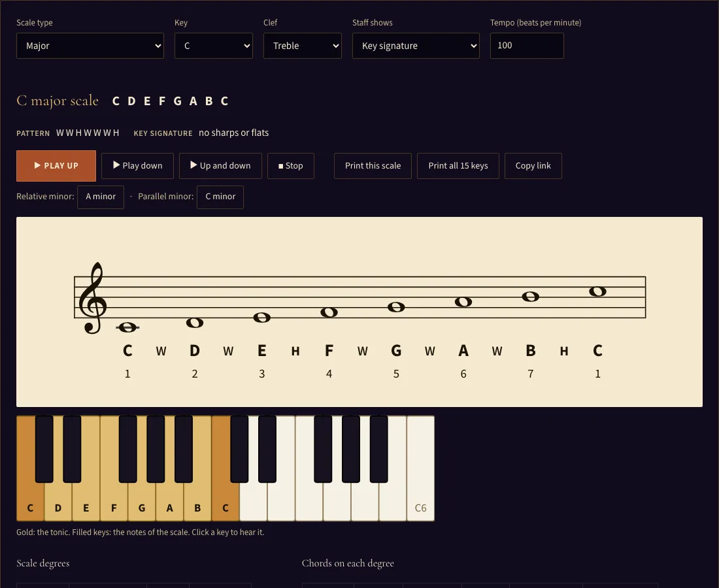Image resolution: width=719 pixels, height=588 pixels.
Task: Open the Scale type dropdown
Action: point(90,46)
